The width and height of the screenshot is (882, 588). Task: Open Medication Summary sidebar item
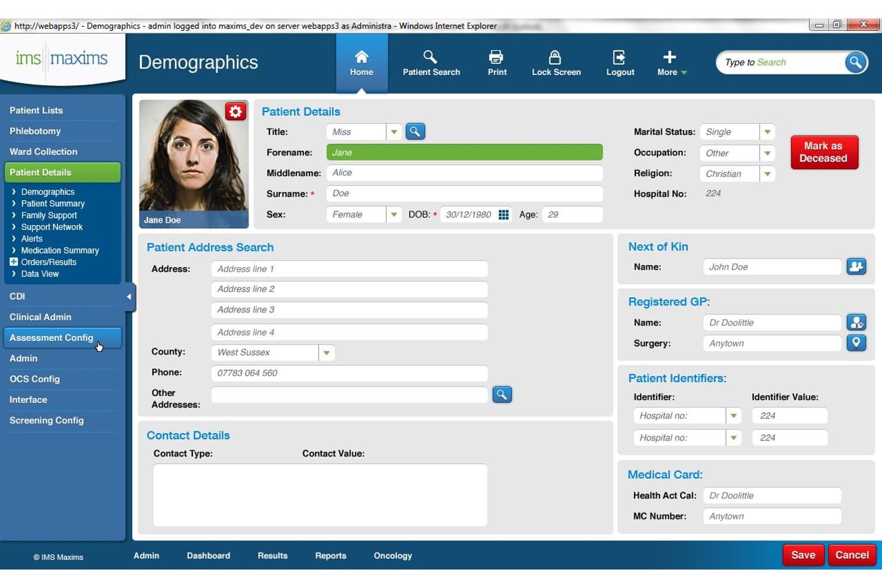point(60,250)
